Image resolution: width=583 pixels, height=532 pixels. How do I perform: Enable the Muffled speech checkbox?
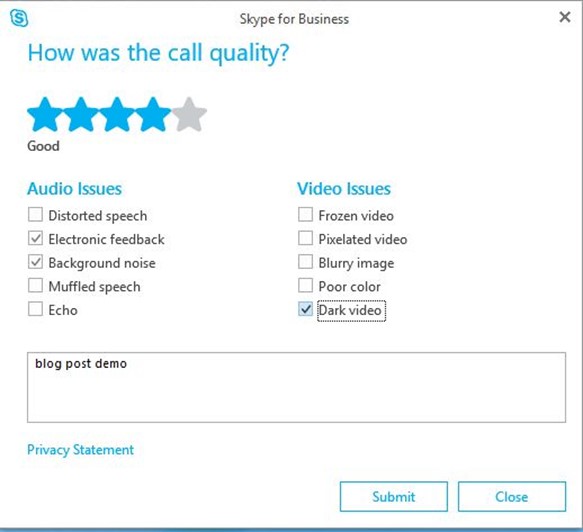pyautogui.click(x=35, y=286)
